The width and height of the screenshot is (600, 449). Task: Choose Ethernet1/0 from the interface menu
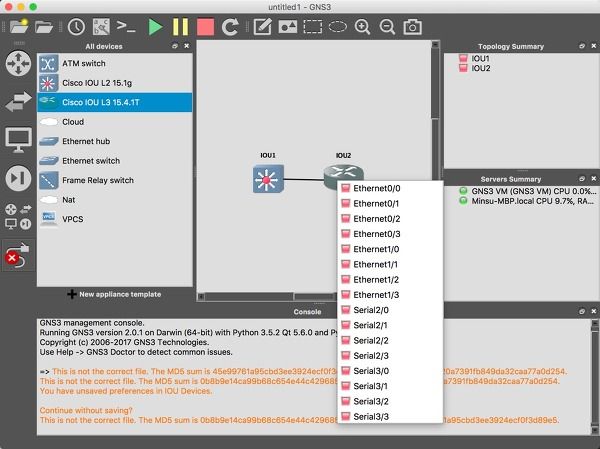[x=390, y=249]
